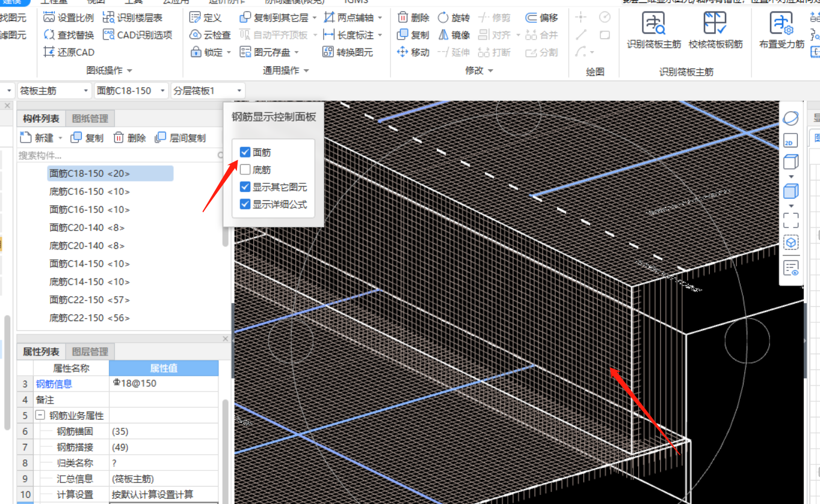The width and height of the screenshot is (820, 504).
Task: Click the 层间复制 button
Action: tap(180, 138)
